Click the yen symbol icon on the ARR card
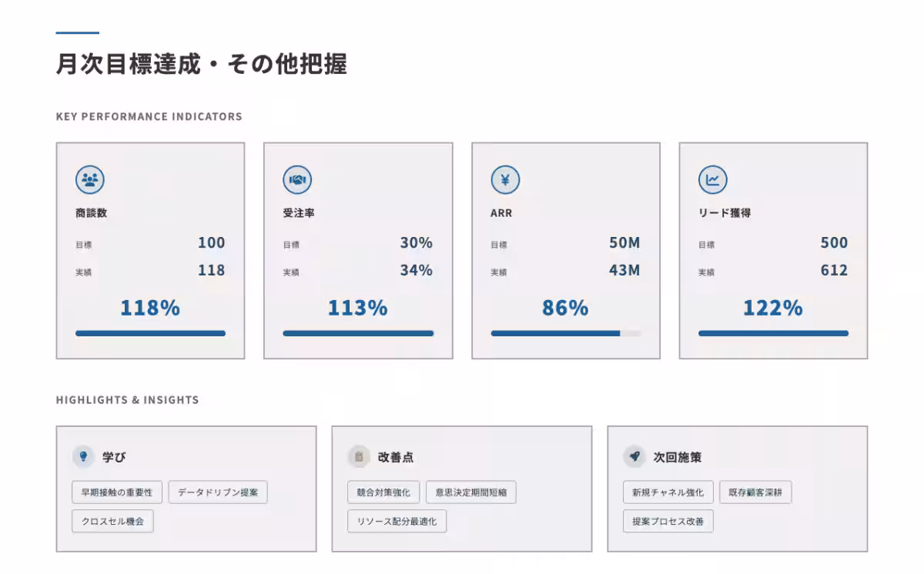The image size is (924, 574). (504, 179)
